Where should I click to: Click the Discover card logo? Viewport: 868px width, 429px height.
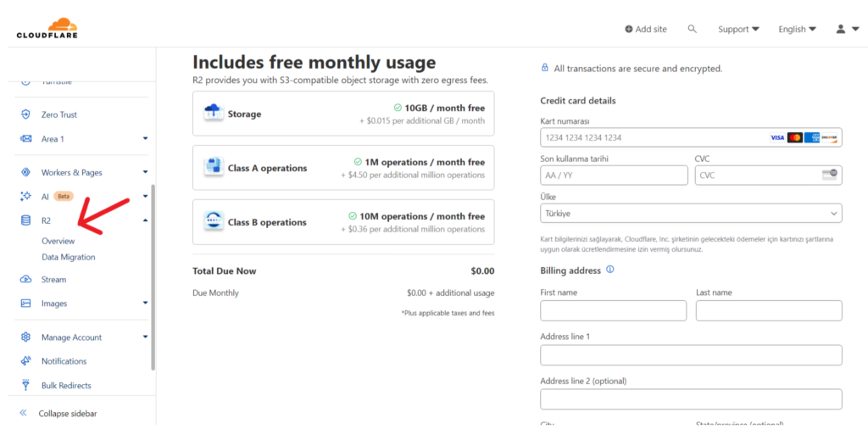(x=829, y=137)
